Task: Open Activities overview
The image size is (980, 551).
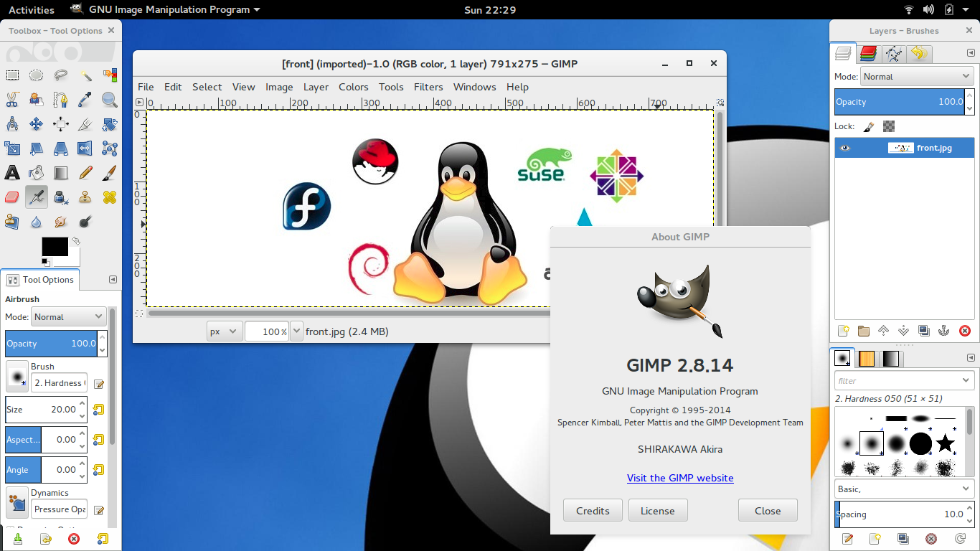Action: pyautogui.click(x=32, y=9)
